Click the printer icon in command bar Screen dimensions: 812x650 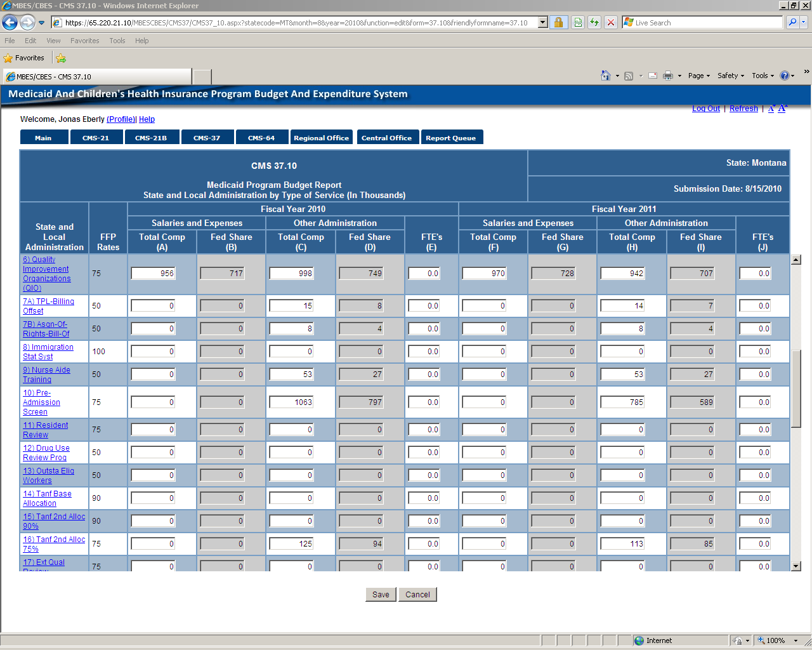tap(668, 76)
